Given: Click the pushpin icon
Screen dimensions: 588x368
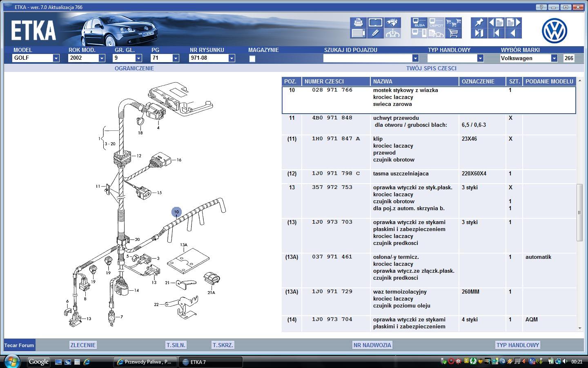Looking at the screenshot, I should [479, 22].
